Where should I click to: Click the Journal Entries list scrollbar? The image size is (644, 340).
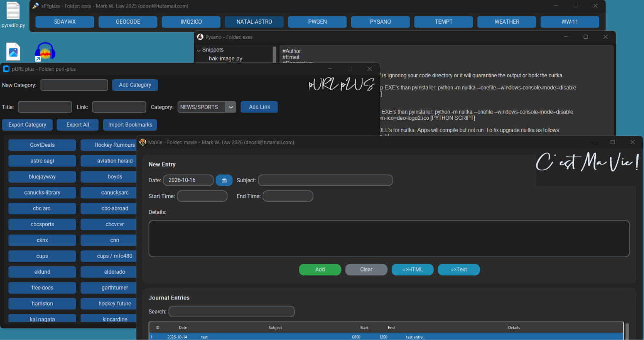pyautogui.click(x=627, y=331)
